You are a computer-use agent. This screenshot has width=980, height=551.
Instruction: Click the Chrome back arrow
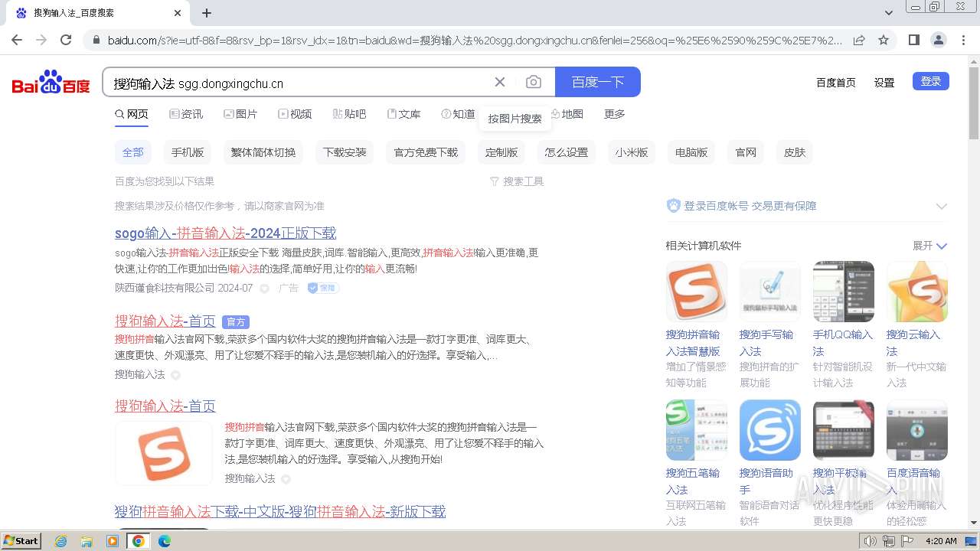coord(17,40)
